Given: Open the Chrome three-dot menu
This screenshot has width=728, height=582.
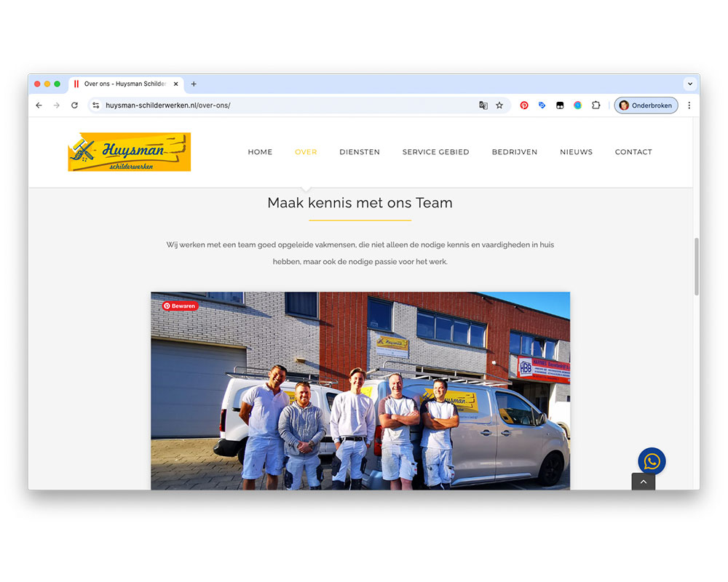Looking at the screenshot, I should [689, 105].
